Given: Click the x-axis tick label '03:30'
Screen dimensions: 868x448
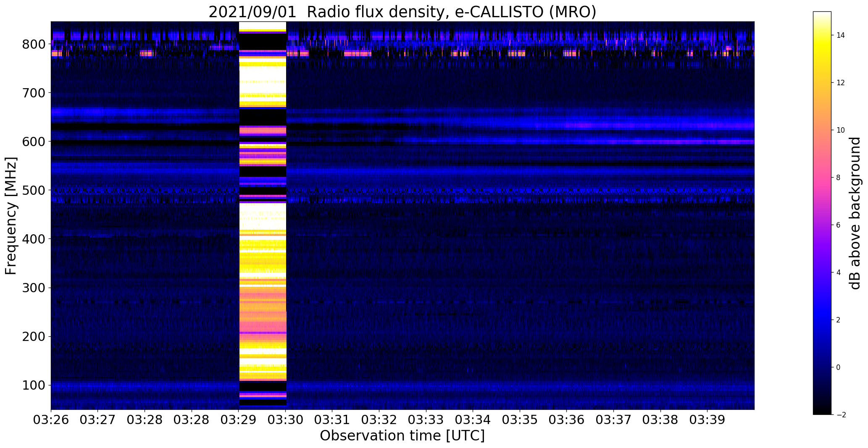Looking at the screenshot, I should click(x=286, y=420).
